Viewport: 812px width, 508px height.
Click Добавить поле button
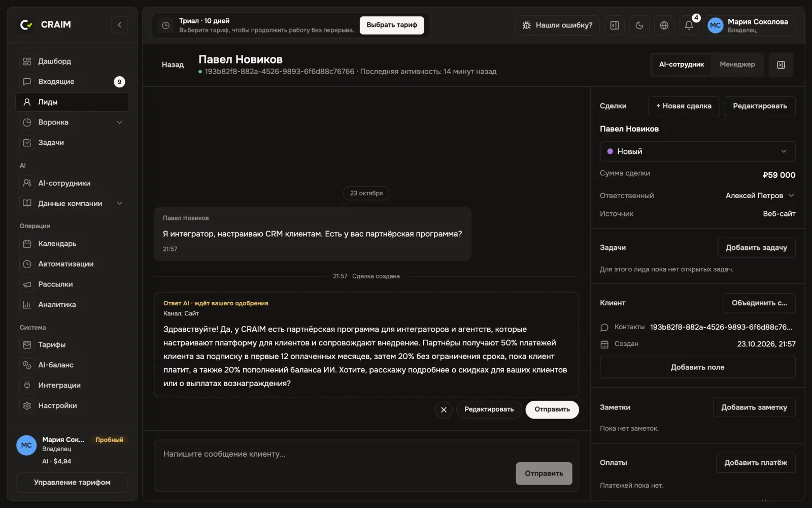(x=697, y=367)
